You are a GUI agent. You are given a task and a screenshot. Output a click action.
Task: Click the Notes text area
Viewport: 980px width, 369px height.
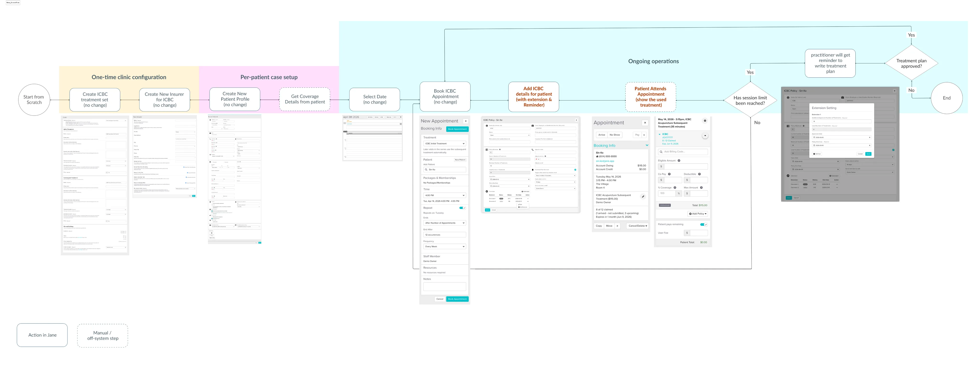(x=444, y=286)
